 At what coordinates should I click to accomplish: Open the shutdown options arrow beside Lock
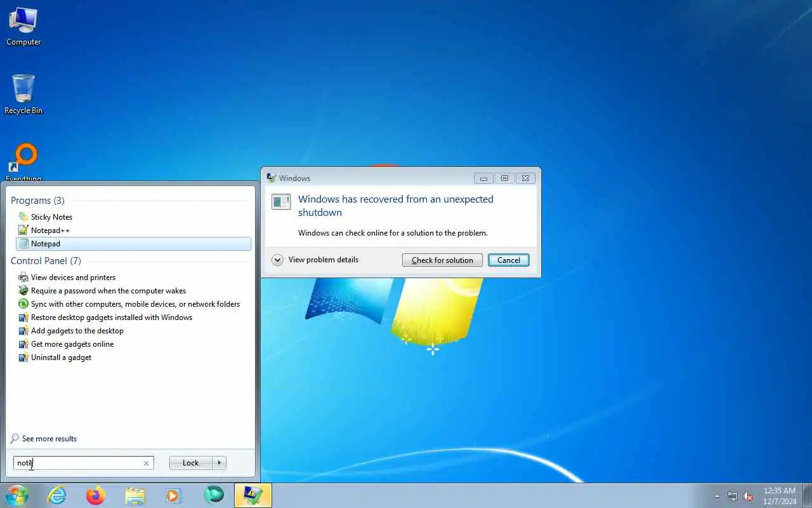point(219,463)
